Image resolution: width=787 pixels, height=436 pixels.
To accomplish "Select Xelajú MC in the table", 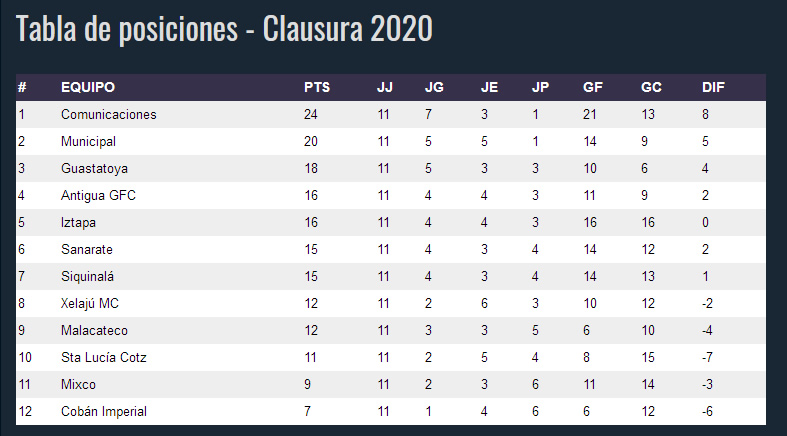I will tap(90, 304).
